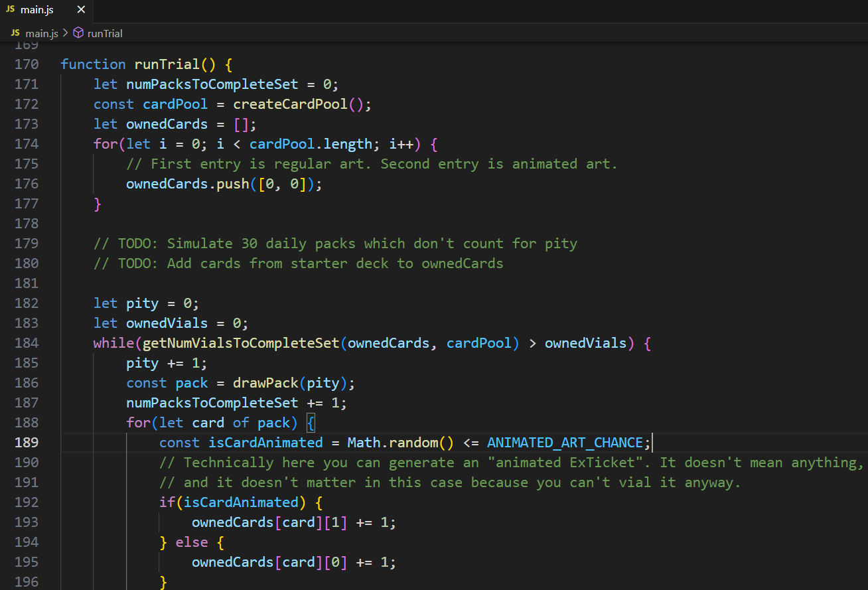
Task: Click 'let pity = 0' declaration on line 182
Action: (x=146, y=303)
